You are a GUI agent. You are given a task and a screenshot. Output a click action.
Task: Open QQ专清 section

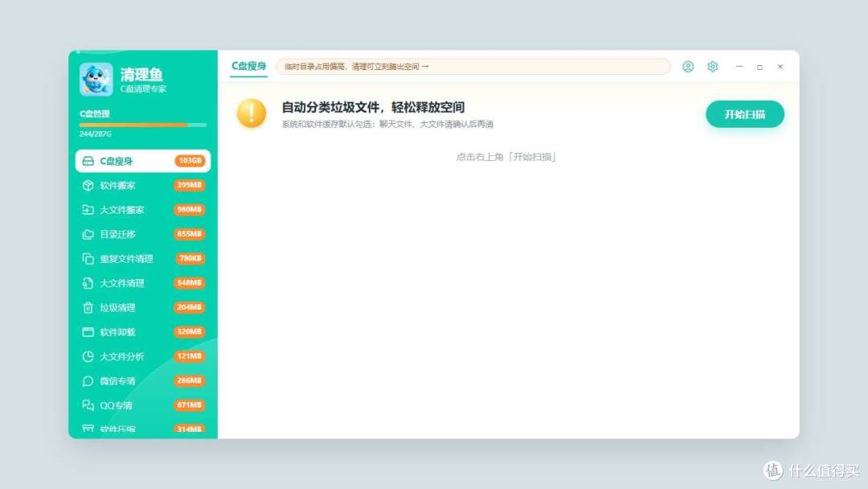(143, 405)
